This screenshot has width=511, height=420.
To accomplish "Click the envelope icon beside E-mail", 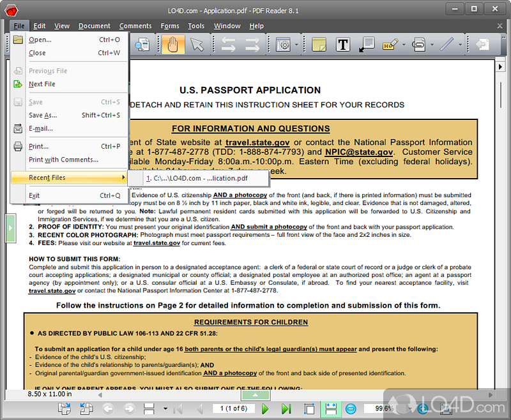I will pos(18,128).
